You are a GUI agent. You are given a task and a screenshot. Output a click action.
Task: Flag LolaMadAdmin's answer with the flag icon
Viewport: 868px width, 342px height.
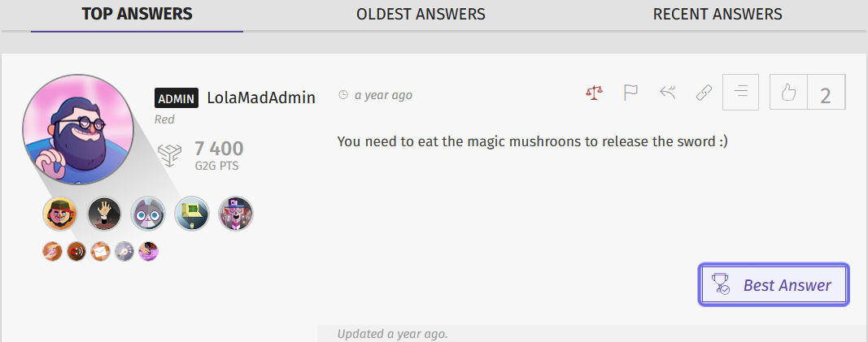pos(630,93)
